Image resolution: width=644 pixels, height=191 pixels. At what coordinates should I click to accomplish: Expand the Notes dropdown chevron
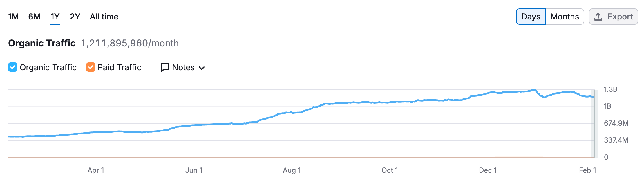(x=202, y=68)
